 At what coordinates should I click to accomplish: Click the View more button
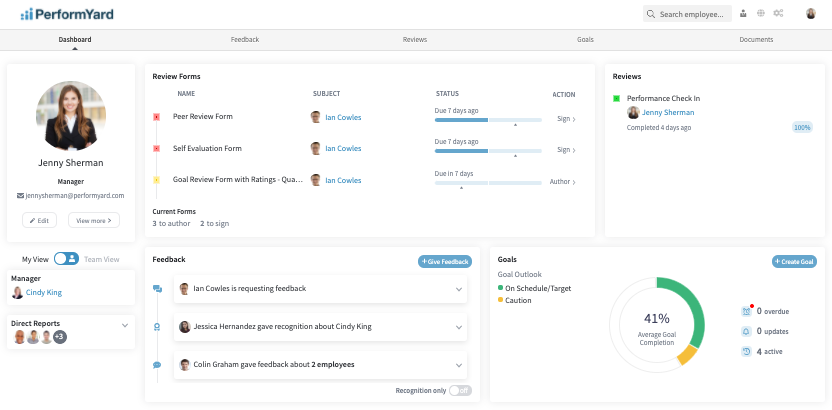pos(94,220)
